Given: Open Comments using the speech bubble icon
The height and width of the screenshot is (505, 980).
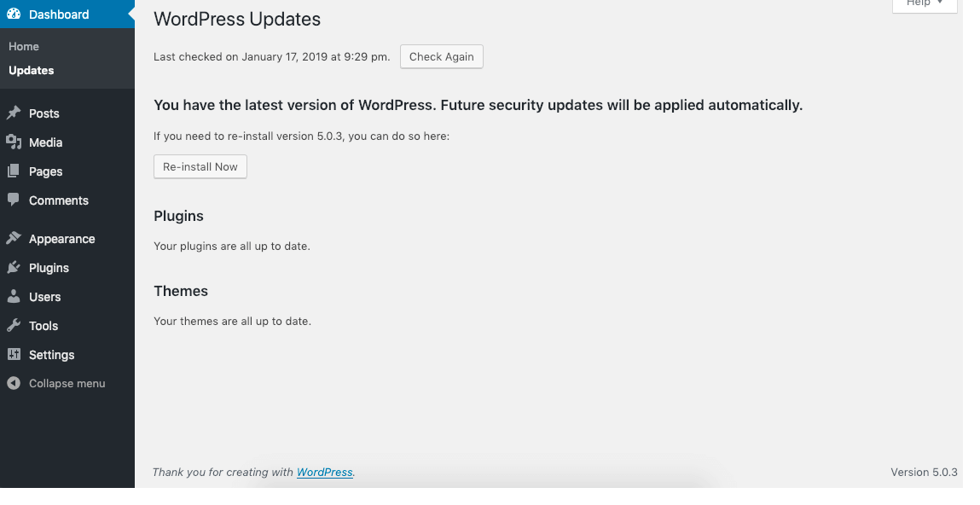Looking at the screenshot, I should point(14,200).
